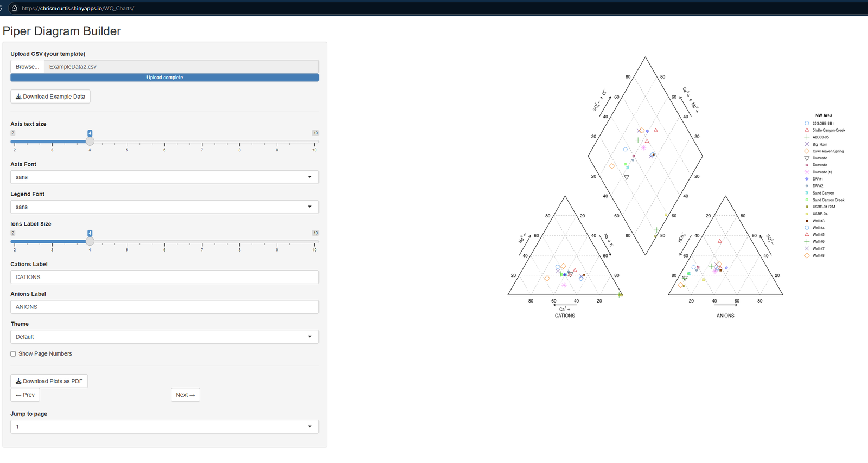The height and width of the screenshot is (463, 868).
Task: Click the Axis text size slider handle
Action: click(90, 141)
